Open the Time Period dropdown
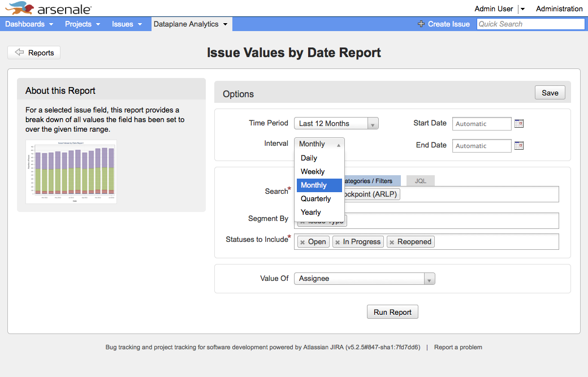Viewport: 588px width, 377px height. point(336,123)
